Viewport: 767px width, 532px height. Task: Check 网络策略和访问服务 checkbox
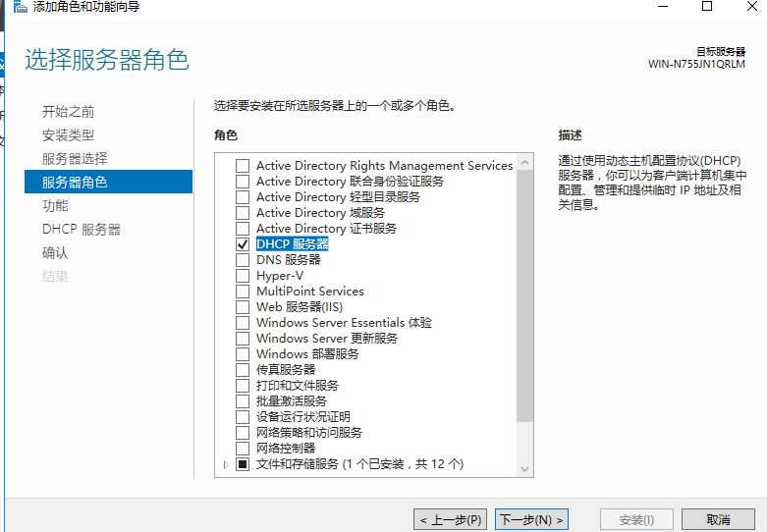coord(243,432)
